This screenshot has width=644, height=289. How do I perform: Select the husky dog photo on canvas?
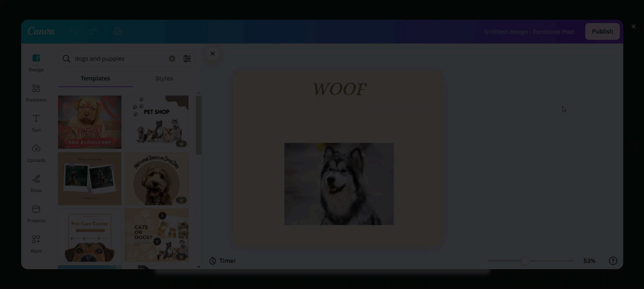(x=339, y=184)
